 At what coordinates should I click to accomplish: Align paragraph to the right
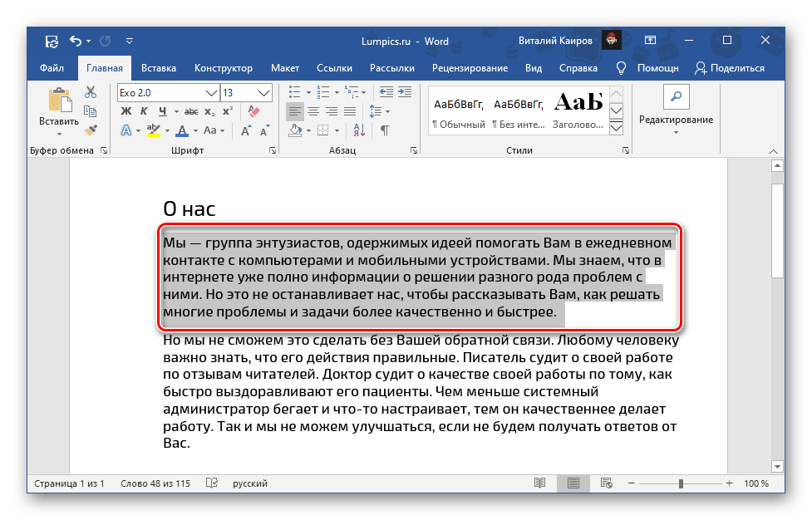click(x=332, y=111)
